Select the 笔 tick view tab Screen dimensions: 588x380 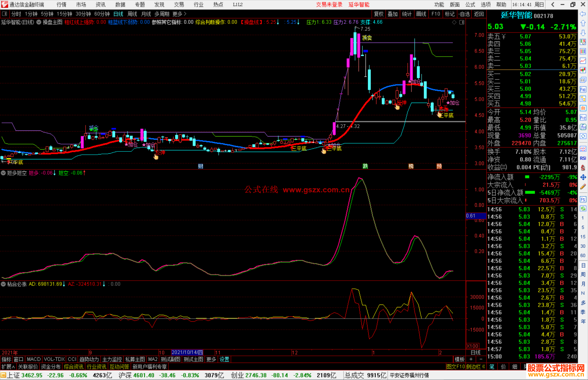492,367
